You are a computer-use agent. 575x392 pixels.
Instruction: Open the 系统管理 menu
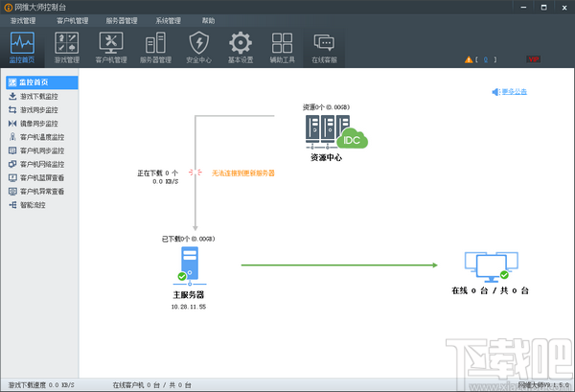coord(169,20)
